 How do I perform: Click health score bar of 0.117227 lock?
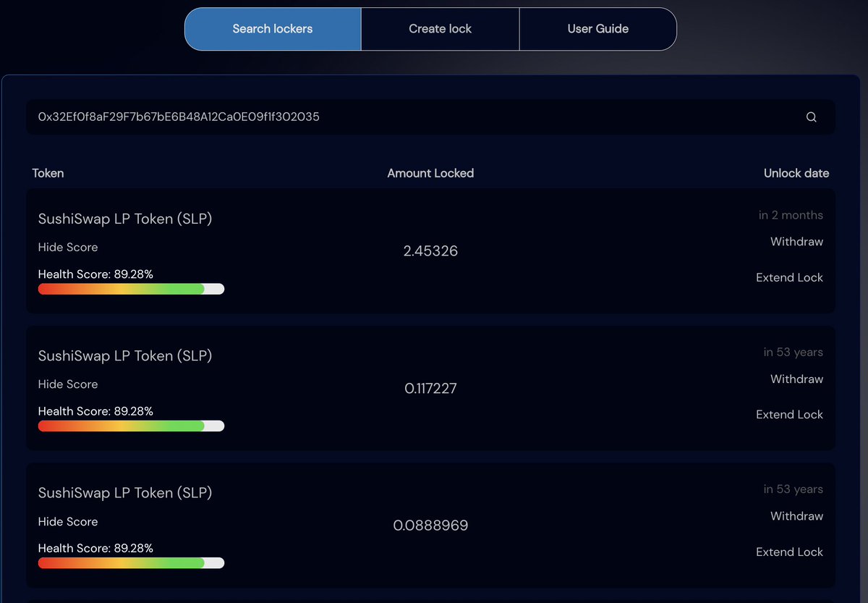pos(131,426)
